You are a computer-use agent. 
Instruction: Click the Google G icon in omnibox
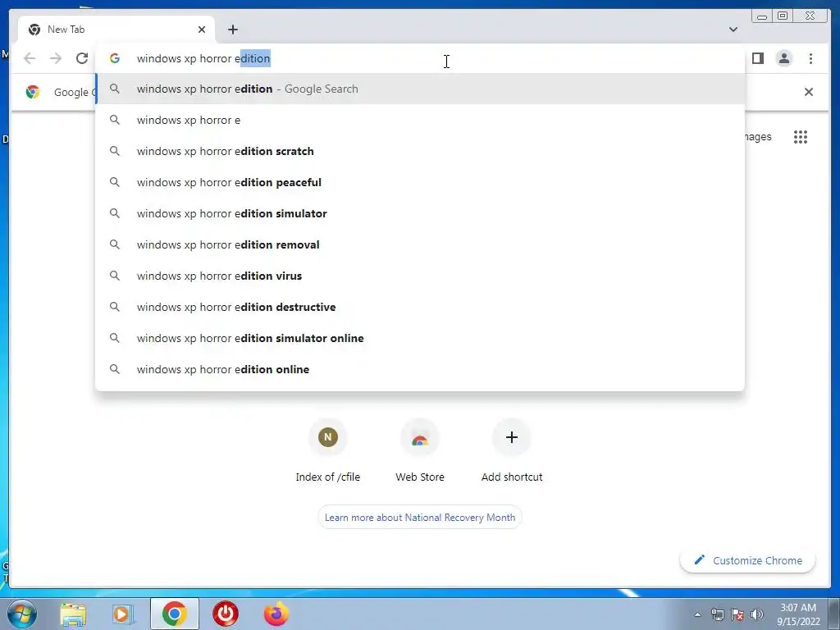(x=115, y=58)
